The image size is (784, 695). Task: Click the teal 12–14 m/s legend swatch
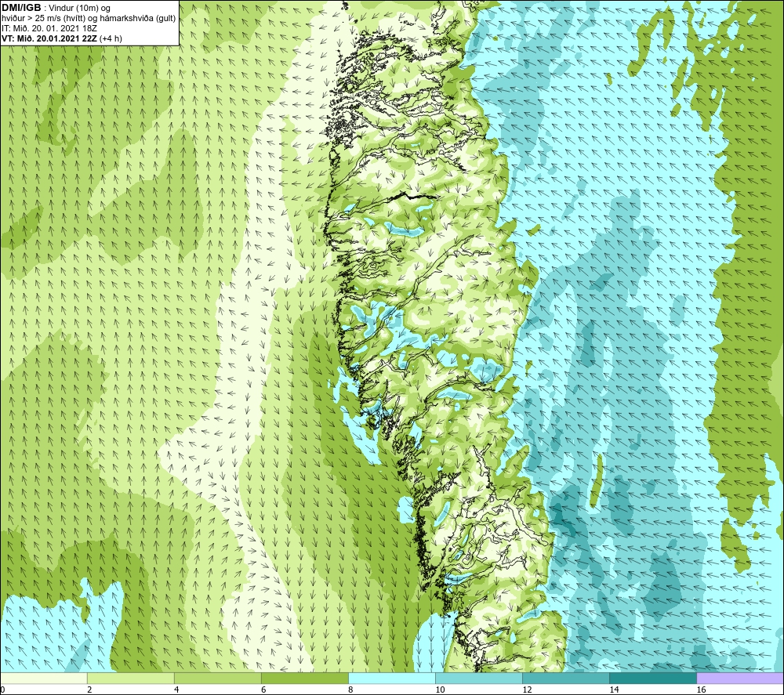coord(566,678)
